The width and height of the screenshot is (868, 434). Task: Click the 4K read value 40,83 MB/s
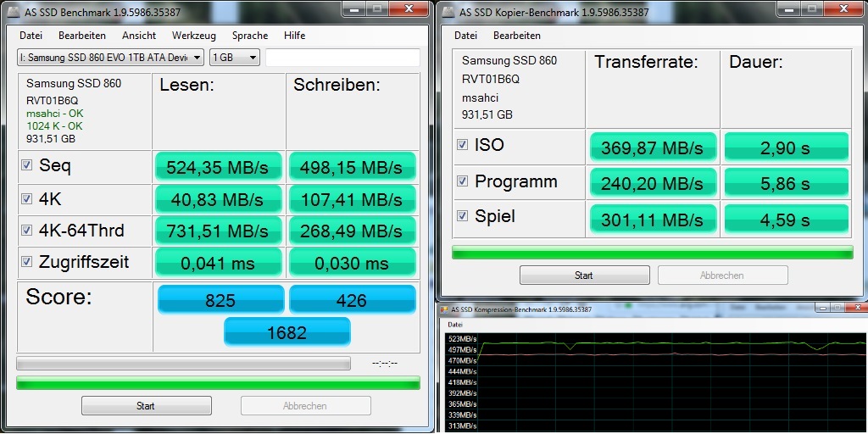tap(218, 198)
